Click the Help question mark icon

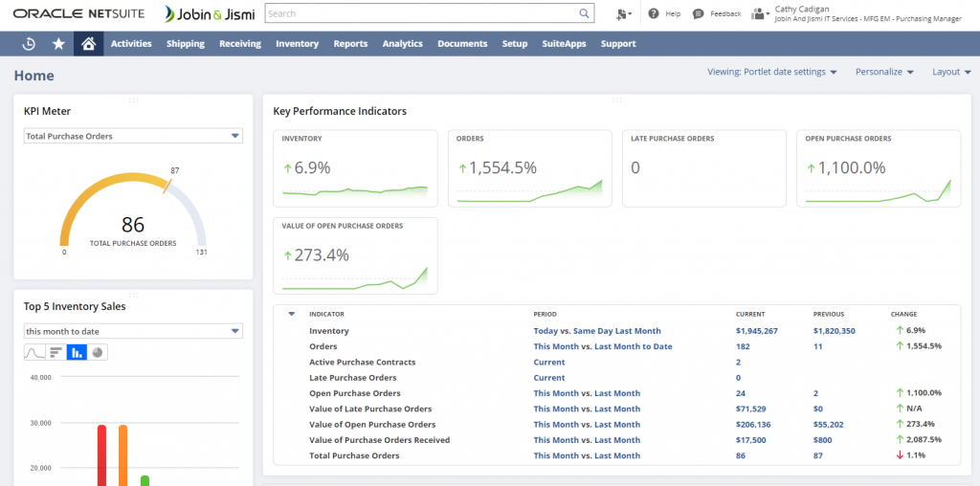[x=654, y=14]
